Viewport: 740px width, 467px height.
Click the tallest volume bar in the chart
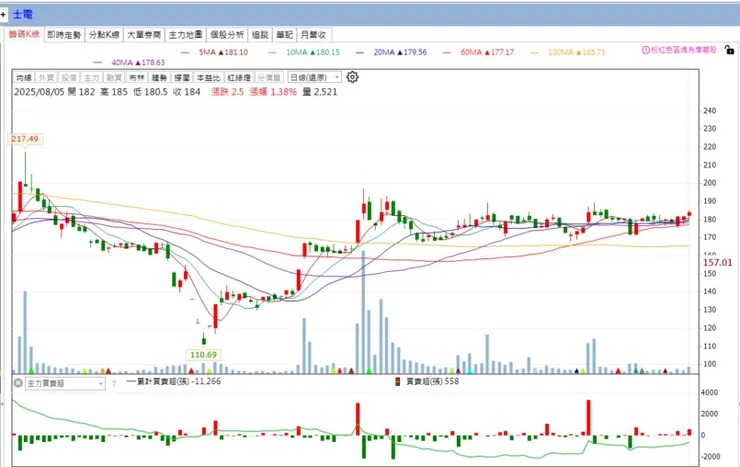363,312
